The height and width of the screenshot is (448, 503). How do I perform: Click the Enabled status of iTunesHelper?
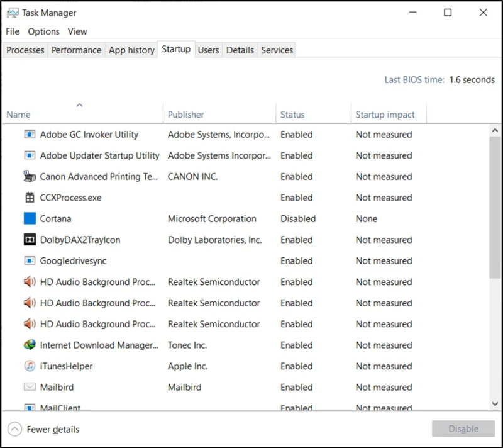(296, 366)
